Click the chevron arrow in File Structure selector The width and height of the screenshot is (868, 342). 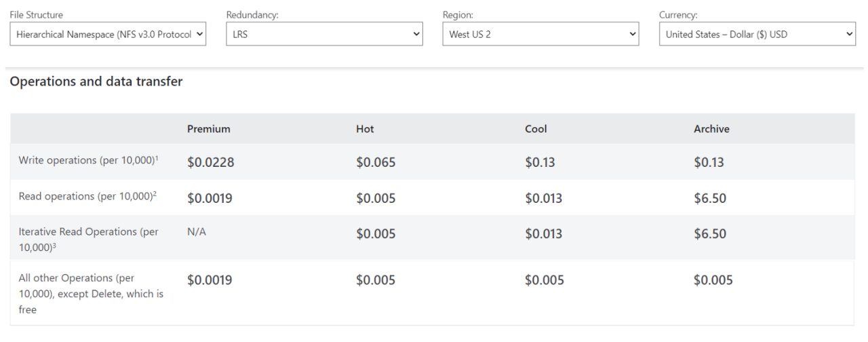coord(199,34)
